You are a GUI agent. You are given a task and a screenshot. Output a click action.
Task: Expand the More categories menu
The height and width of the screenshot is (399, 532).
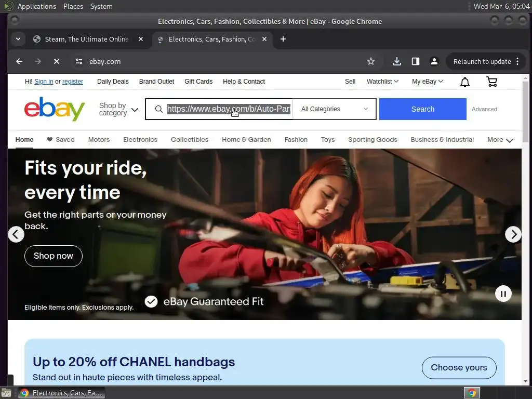click(500, 140)
